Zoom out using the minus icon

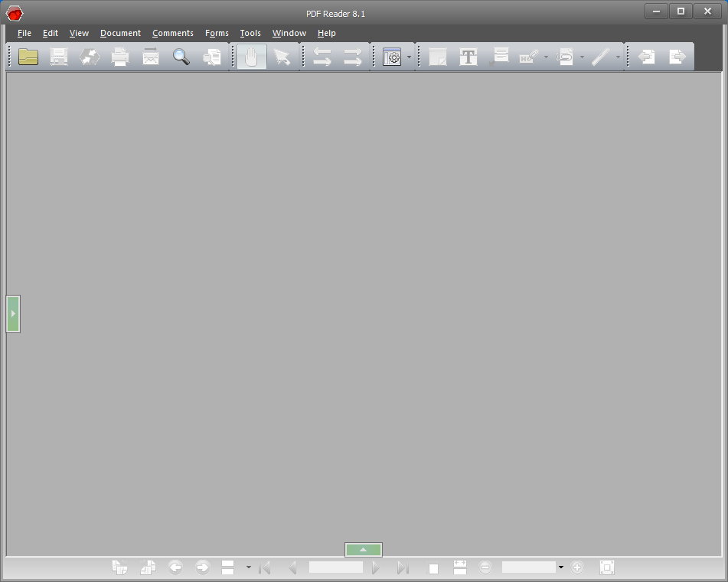point(485,567)
